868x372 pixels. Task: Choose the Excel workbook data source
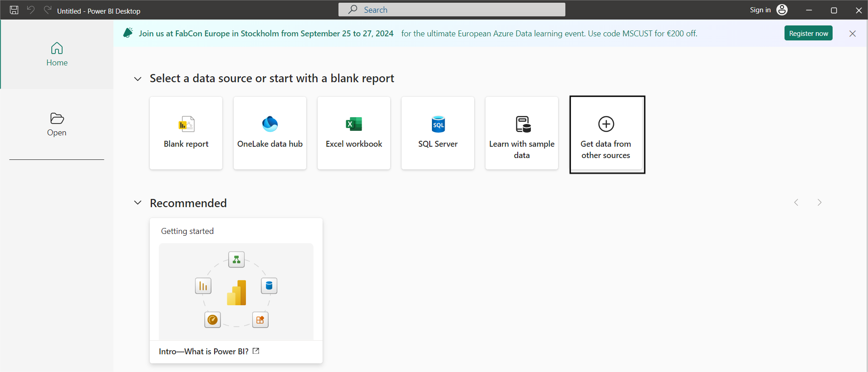[x=354, y=133]
